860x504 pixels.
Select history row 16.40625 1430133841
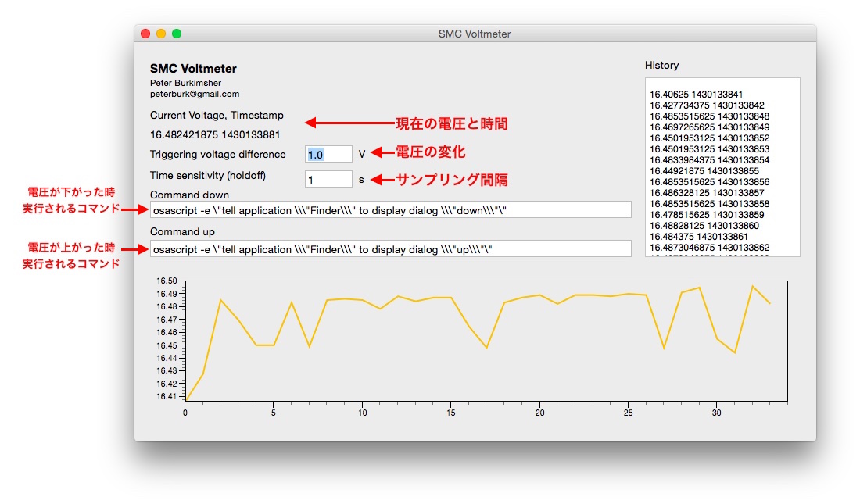[696, 95]
